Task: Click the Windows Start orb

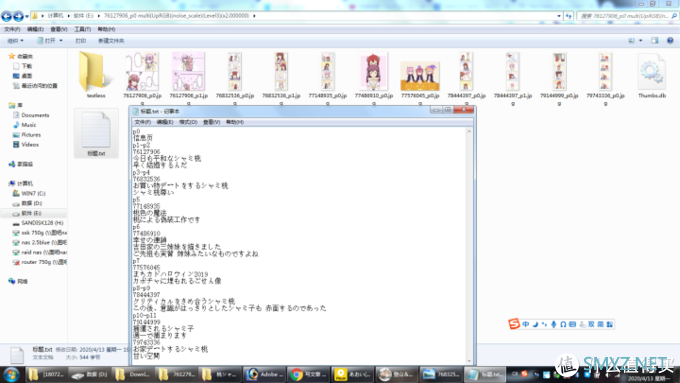Action: (11, 374)
